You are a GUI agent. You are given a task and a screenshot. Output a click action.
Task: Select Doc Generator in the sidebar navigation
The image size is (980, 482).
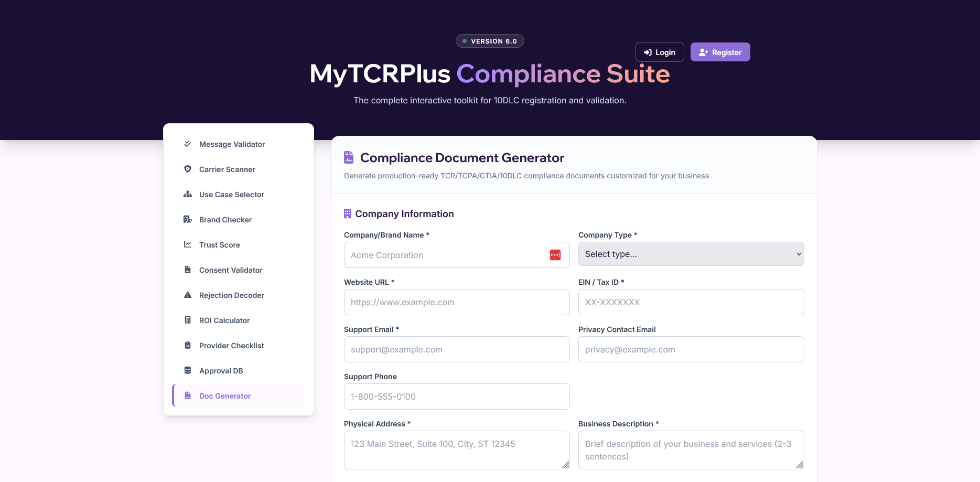point(224,395)
